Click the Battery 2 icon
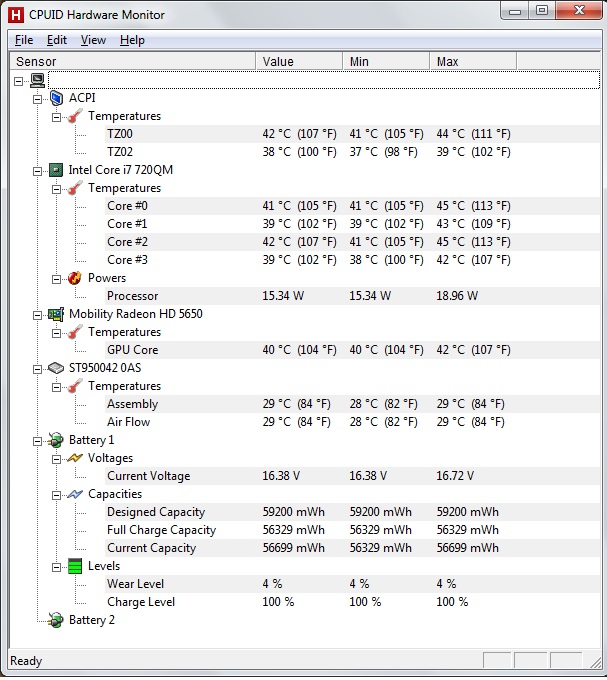The width and height of the screenshot is (607, 680). tap(56, 620)
